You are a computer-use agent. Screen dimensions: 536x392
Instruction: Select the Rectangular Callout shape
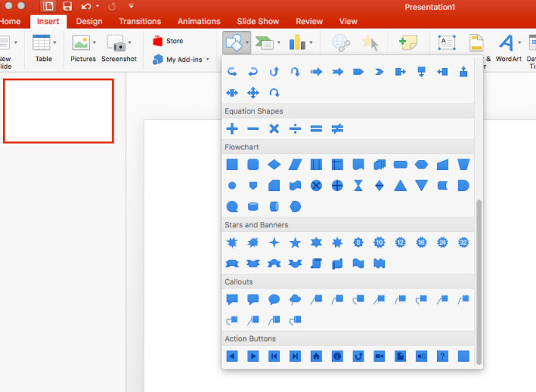[232, 299]
